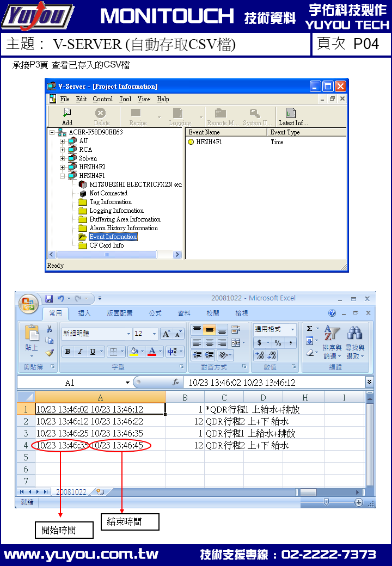The image size is (392, 566).
Task: Click the Excel Office button orb
Action: pyautogui.click(x=28, y=304)
